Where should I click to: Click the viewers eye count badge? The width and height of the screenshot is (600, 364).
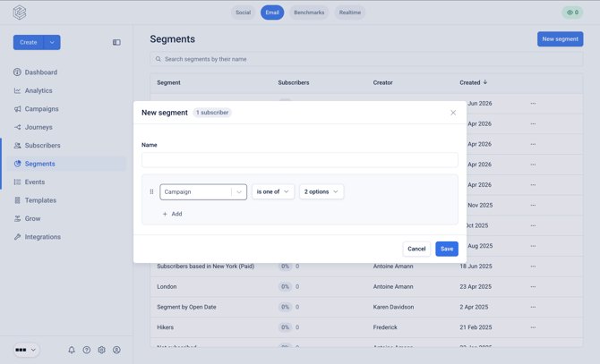coord(572,13)
